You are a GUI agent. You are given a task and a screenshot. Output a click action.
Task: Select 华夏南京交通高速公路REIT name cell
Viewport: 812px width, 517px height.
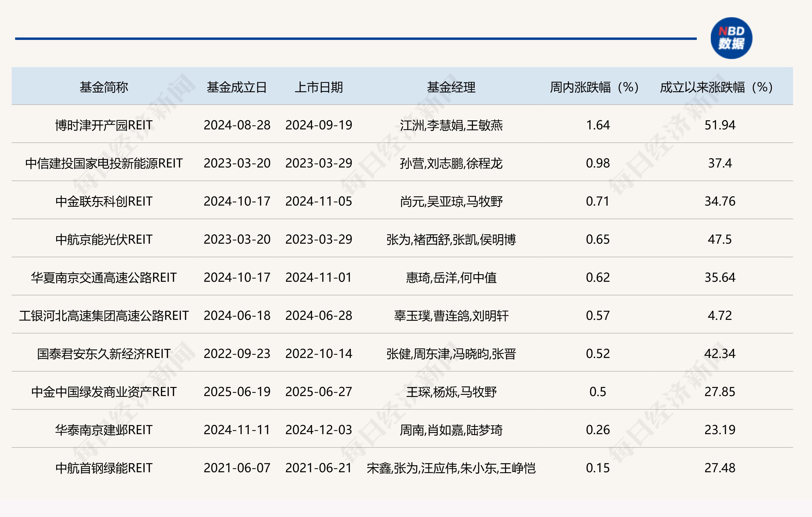coord(103,278)
